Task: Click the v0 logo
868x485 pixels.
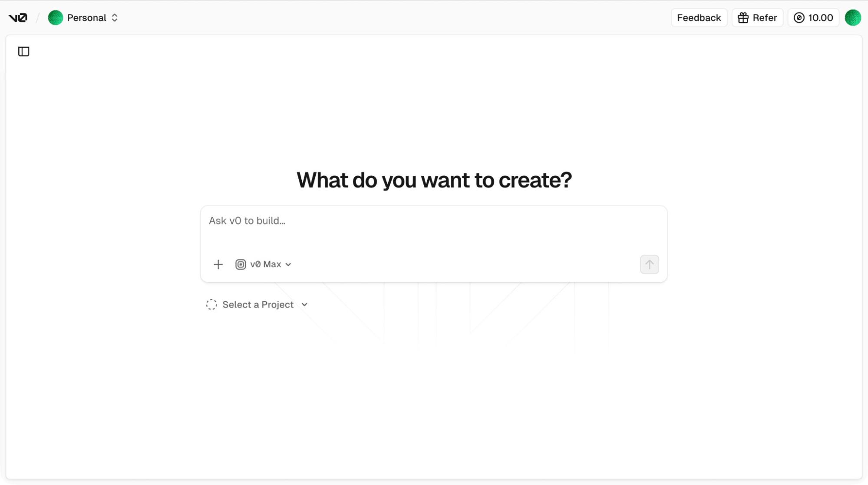Action: pyautogui.click(x=18, y=18)
